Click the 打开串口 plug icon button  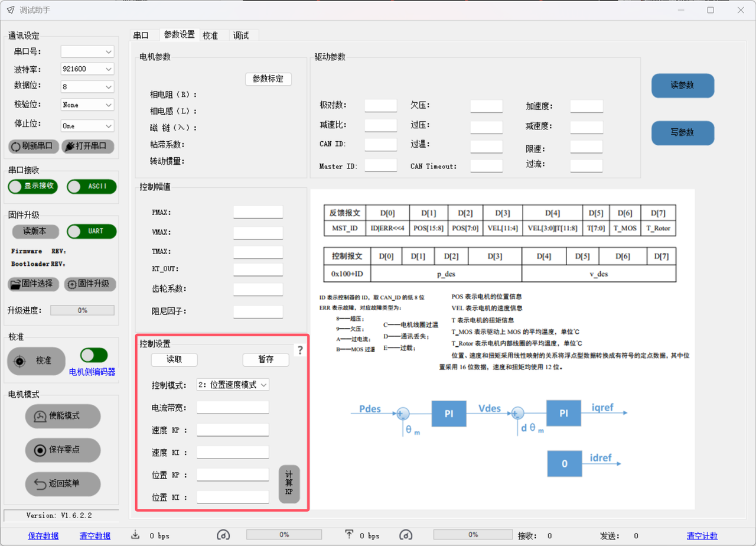tap(87, 146)
